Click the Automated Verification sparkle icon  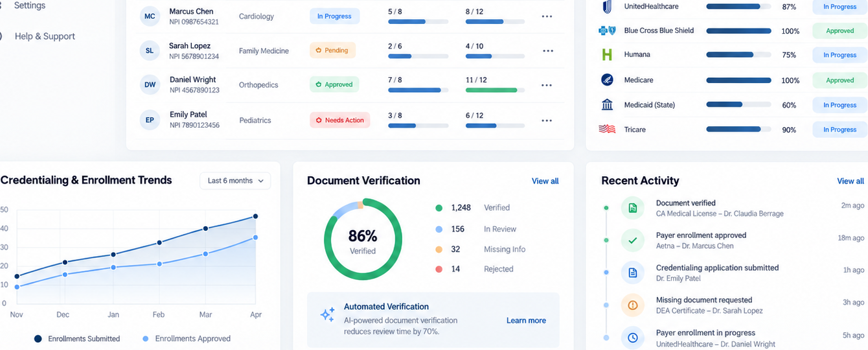click(328, 315)
